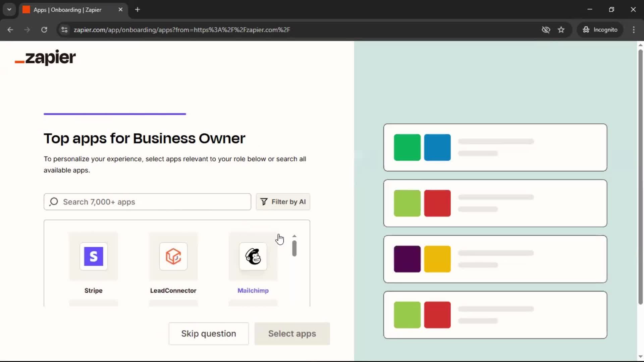644x362 pixels.
Task: Bookmark this page with the star icon
Action: pos(561,29)
